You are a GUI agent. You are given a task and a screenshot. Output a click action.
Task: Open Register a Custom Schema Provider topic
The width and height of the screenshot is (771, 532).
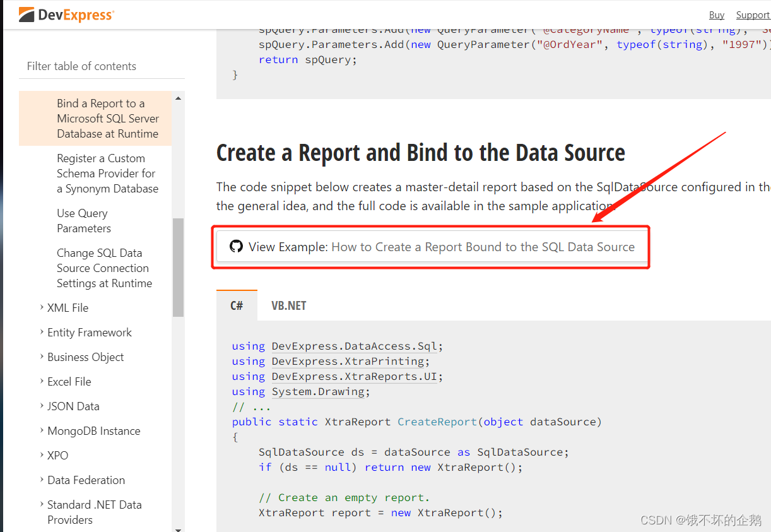pos(107,174)
